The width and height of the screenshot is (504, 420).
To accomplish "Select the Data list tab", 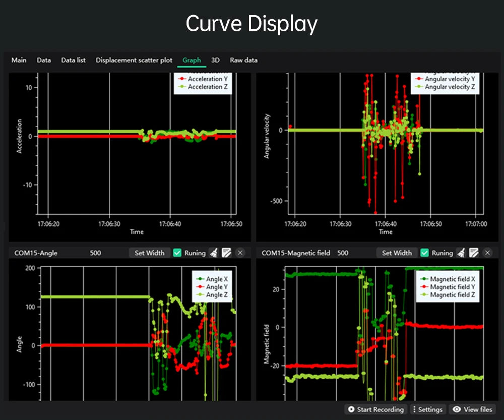I will (73, 60).
